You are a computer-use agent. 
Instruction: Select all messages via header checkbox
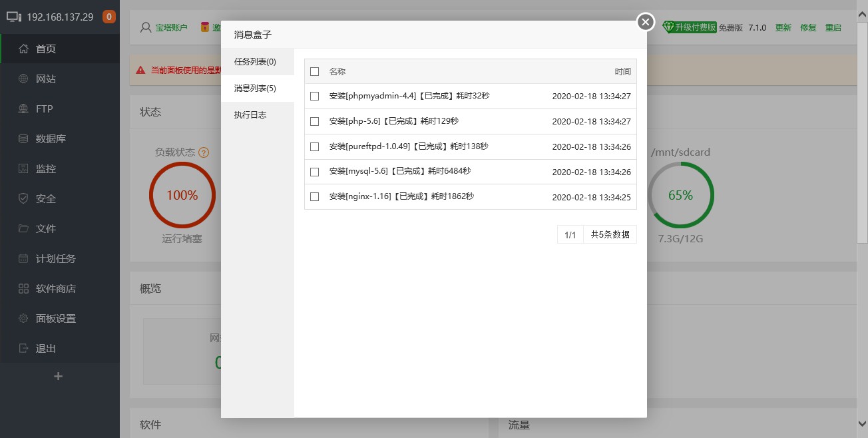pos(314,71)
